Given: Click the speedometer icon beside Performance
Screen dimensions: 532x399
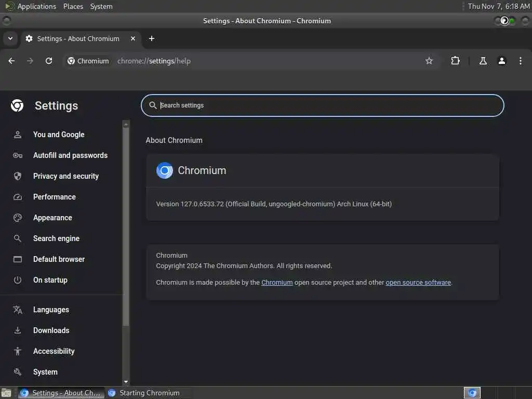Looking at the screenshot, I should click(18, 197).
